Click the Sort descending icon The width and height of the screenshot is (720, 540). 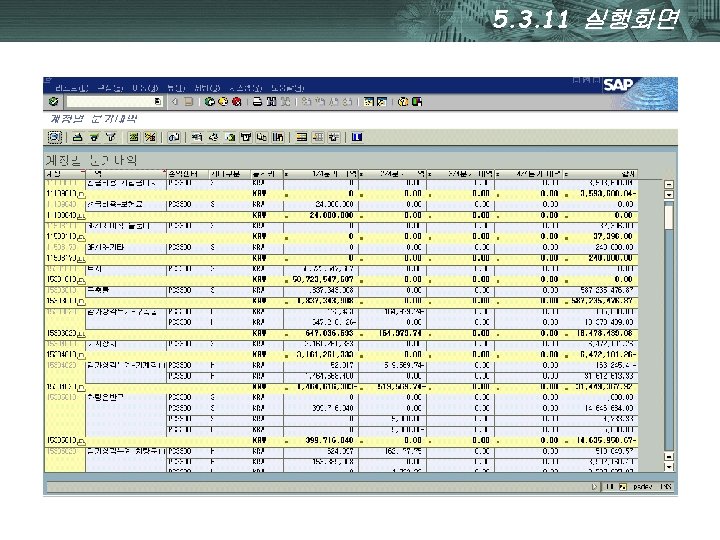point(95,137)
